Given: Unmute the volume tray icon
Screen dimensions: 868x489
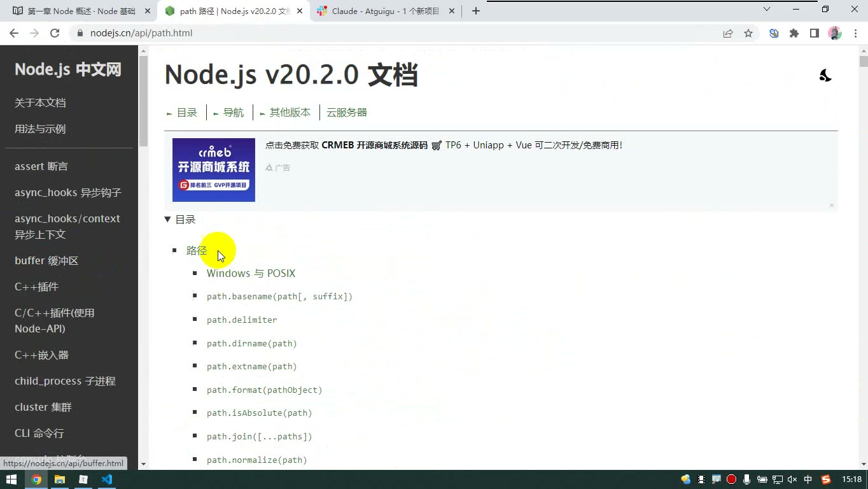Looking at the screenshot, I should pos(792,479).
